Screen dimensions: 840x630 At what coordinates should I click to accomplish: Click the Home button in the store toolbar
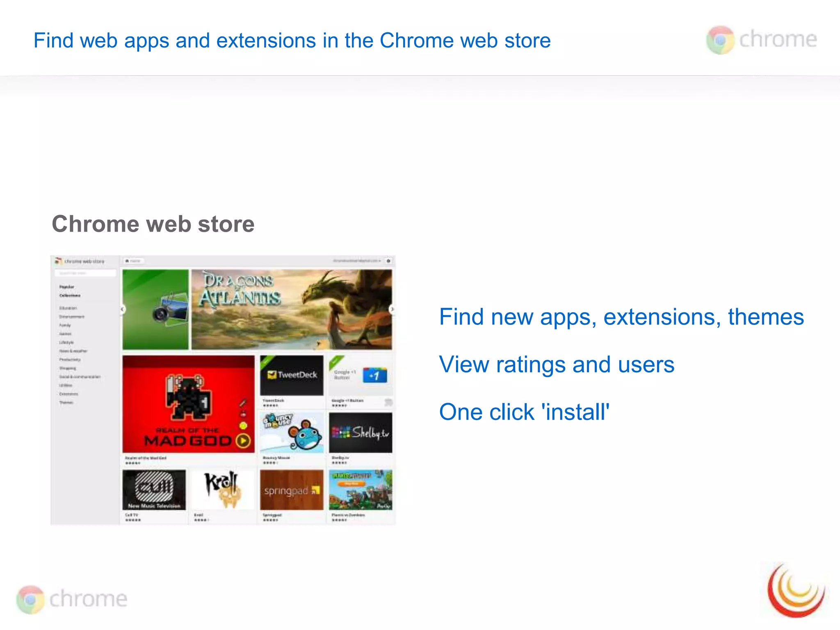pyautogui.click(x=133, y=261)
